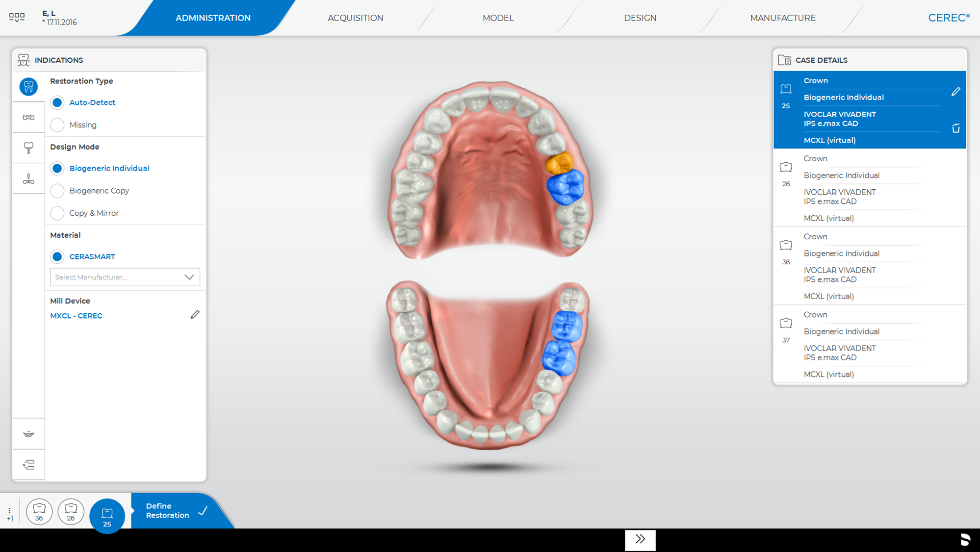Edit Mill Device with pencil icon
The width and height of the screenshot is (980, 552).
(195, 315)
